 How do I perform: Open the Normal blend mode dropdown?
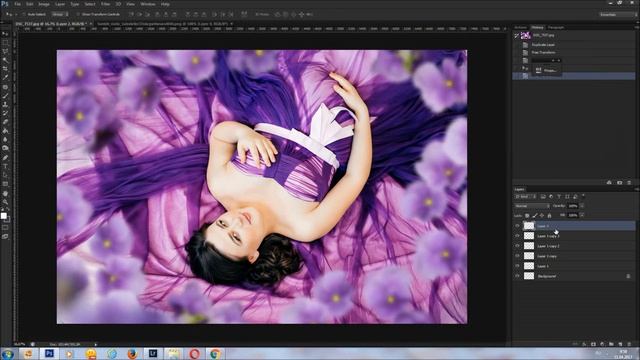pyautogui.click(x=532, y=206)
